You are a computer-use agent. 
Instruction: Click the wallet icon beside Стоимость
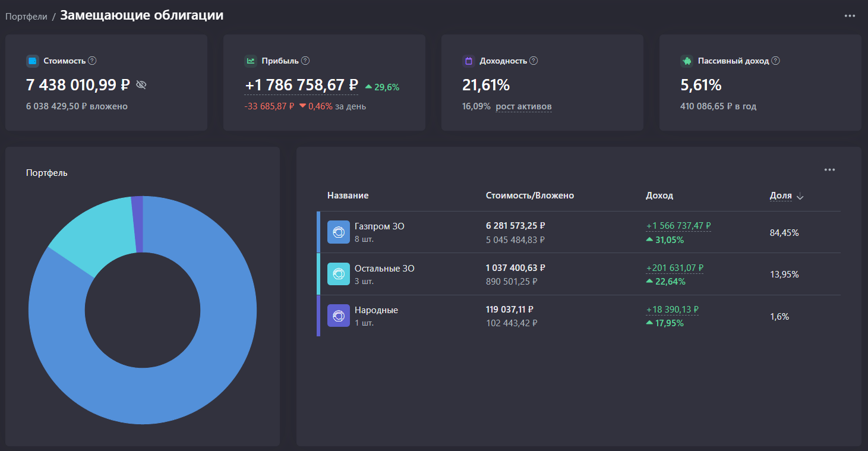[33, 61]
